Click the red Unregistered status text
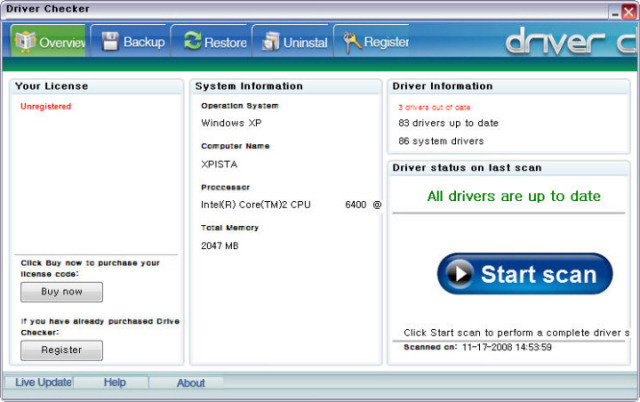This screenshot has width=640, height=402. [x=46, y=107]
